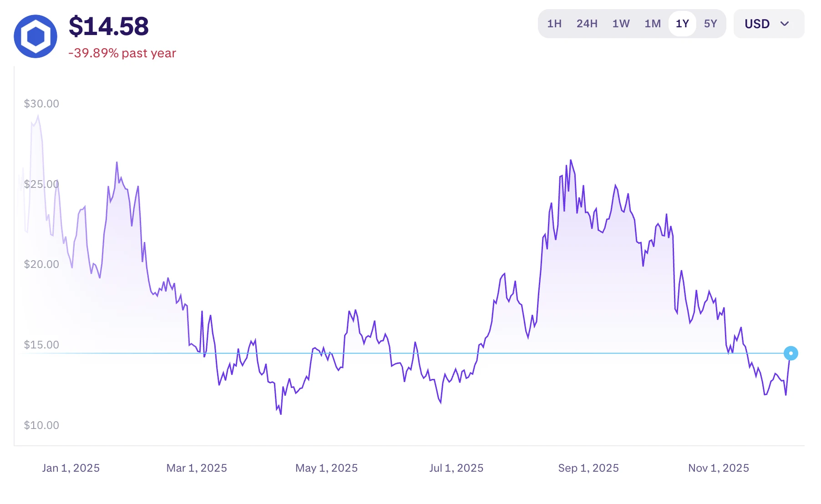Click the $30.00 price axis label
The image size is (821, 504).
[x=41, y=104]
